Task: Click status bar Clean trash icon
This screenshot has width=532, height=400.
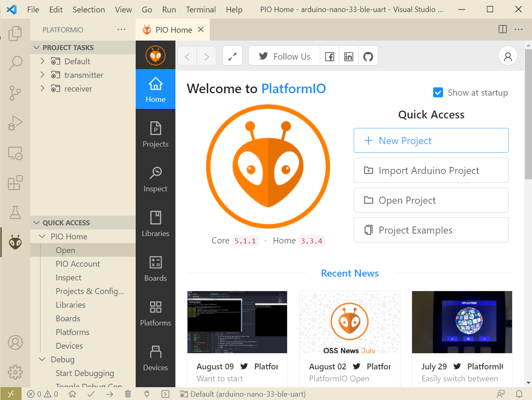Action: pos(128,394)
